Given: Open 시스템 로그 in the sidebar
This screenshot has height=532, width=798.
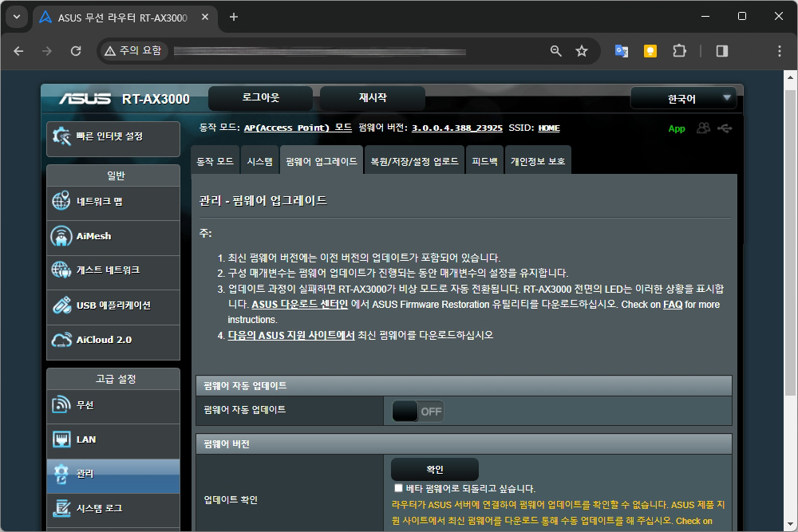Looking at the screenshot, I should click(113, 509).
